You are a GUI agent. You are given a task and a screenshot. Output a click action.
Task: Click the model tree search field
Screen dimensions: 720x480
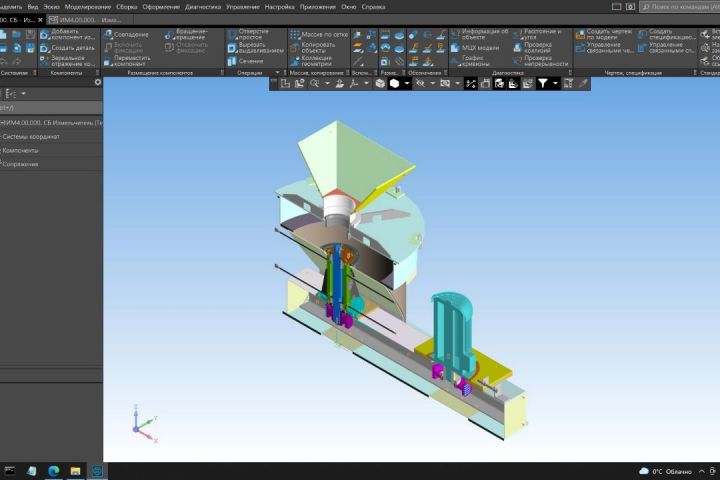coord(51,107)
